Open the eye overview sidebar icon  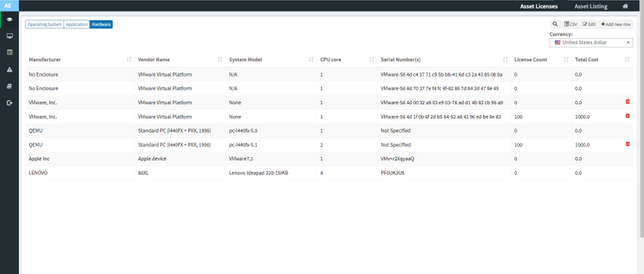pyautogui.click(x=10, y=20)
